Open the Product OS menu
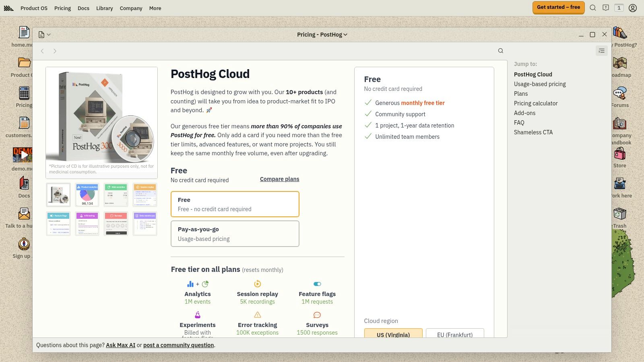Viewport: 644px width, 362px height. (34, 8)
